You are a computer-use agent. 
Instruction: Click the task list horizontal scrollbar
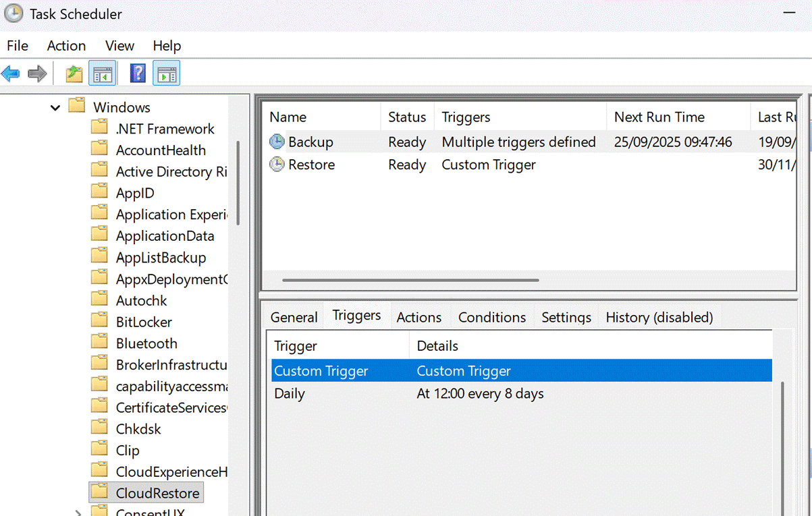click(x=410, y=280)
